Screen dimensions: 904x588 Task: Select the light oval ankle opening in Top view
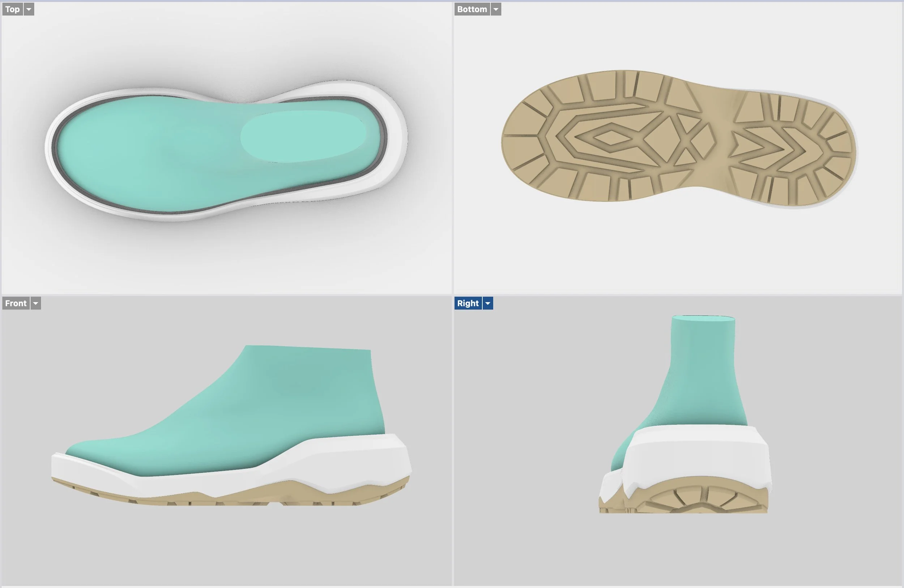tap(304, 137)
